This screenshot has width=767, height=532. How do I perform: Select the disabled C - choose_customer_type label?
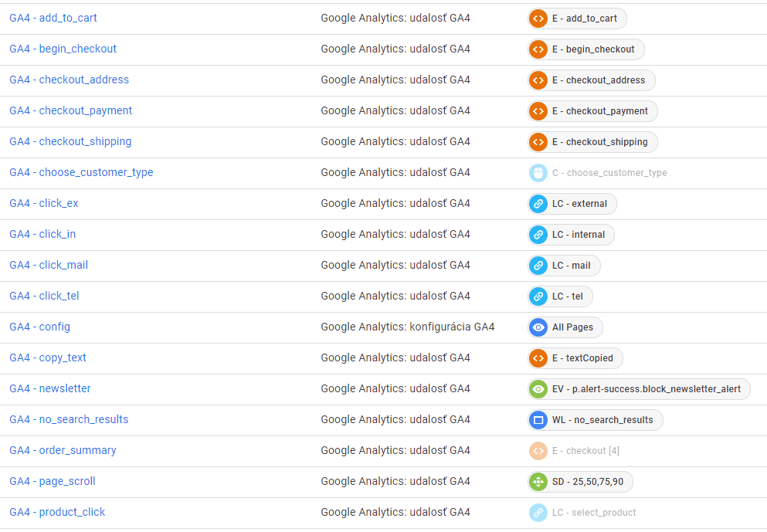pyautogui.click(x=609, y=173)
